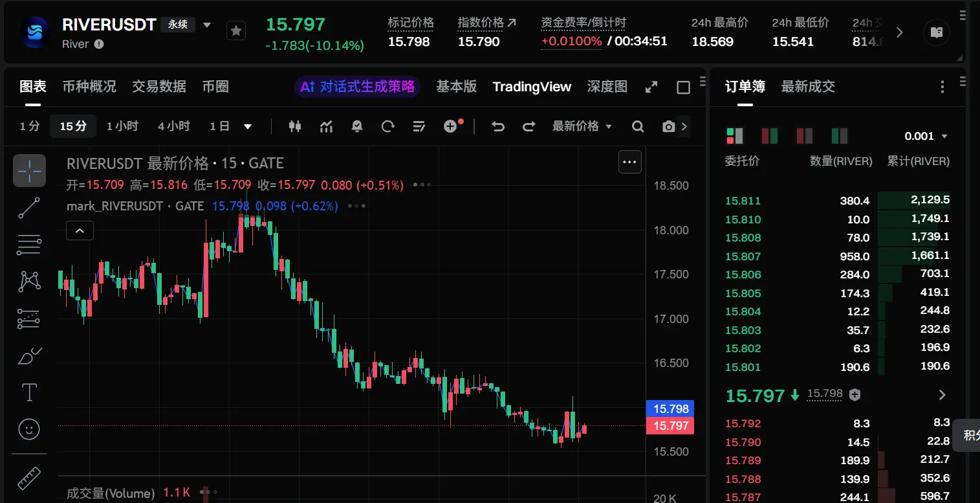980x503 pixels.
Task: Open the Fibonacci retracement tools
Action: (29, 245)
